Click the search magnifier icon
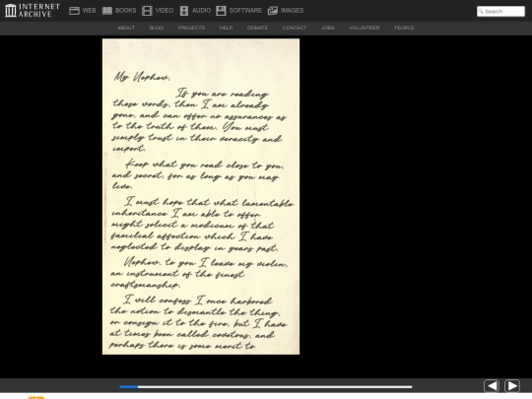The image size is (532, 399). [481, 11]
